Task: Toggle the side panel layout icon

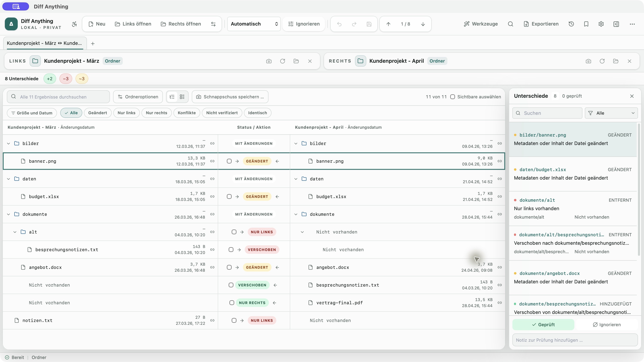Action: point(616,24)
